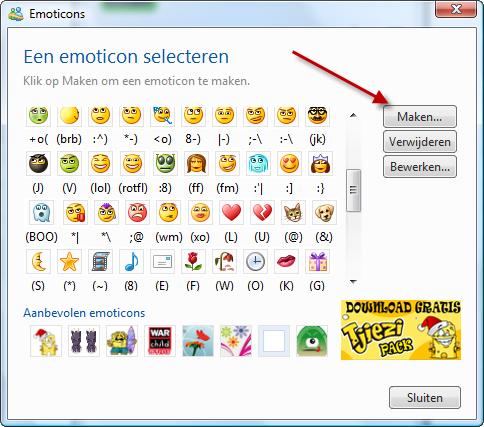Screen dimensions: 484x427
Task: Select the red lips (K) emoticon
Action: (x=286, y=261)
